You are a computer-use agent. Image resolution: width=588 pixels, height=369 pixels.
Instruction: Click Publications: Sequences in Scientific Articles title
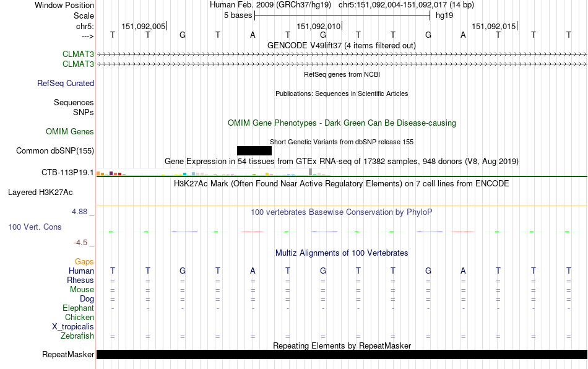342,93
